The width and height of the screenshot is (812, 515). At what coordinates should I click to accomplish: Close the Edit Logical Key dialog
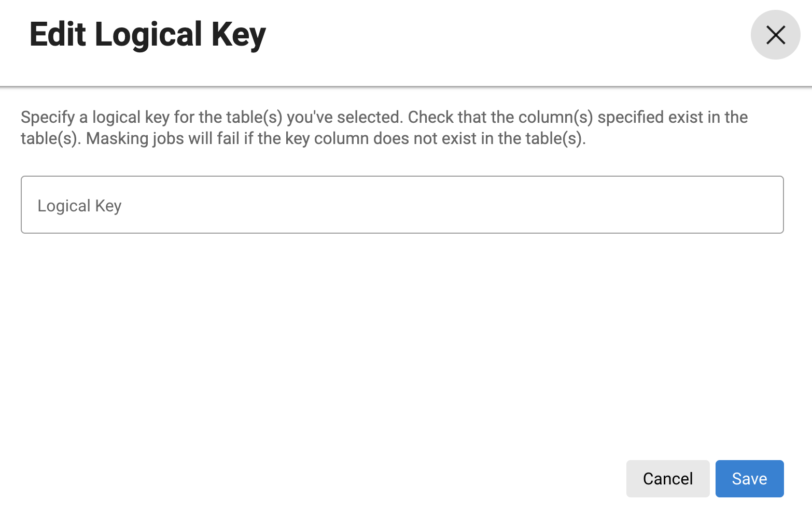[775, 35]
